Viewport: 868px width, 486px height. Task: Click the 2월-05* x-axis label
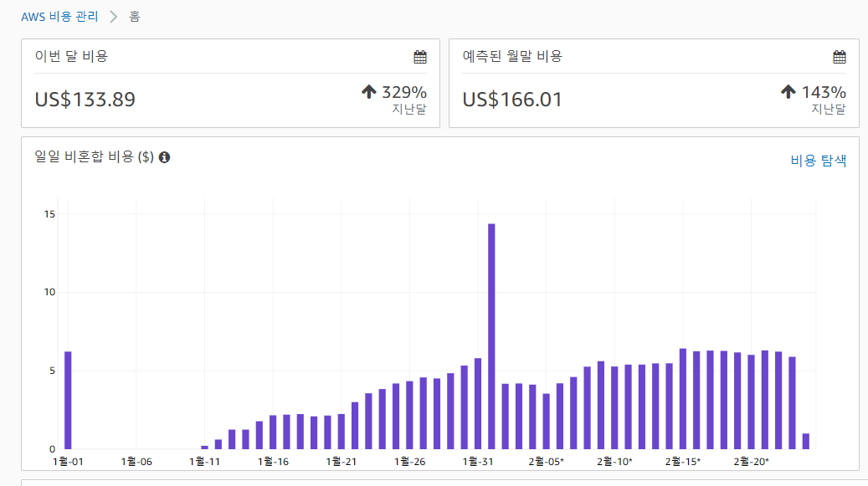pyautogui.click(x=547, y=462)
